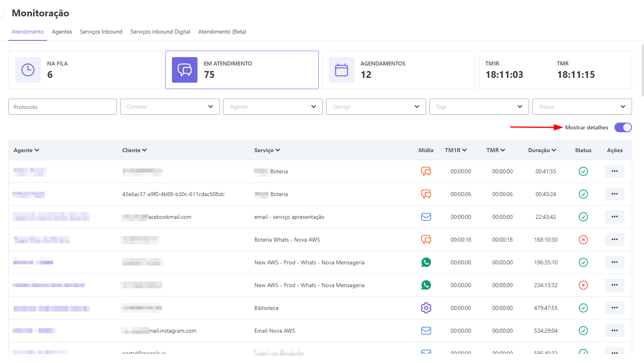Toggle the Mostrar detalhes switch
This screenshot has height=363, width=644.
click(x=623, y=127)
